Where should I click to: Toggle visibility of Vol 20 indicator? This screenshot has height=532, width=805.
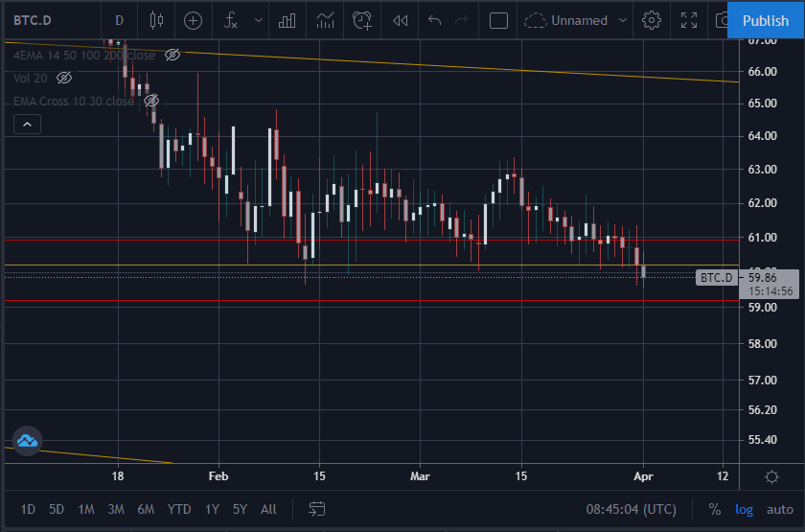click(63, 78)
